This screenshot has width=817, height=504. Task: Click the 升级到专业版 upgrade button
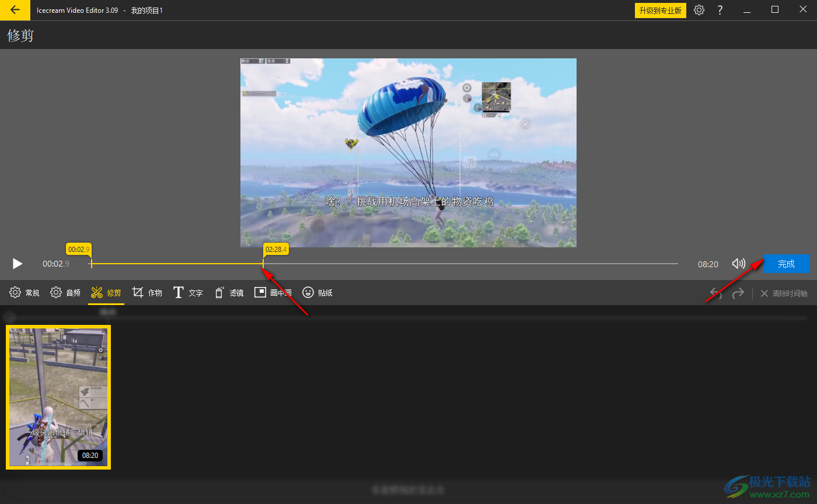pos(660,10)
